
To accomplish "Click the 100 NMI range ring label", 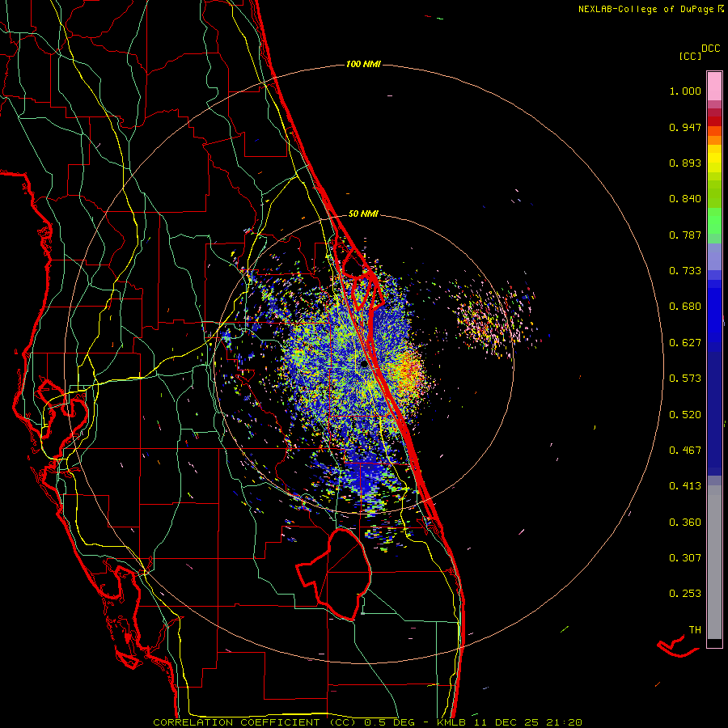I will coord(363,64).
